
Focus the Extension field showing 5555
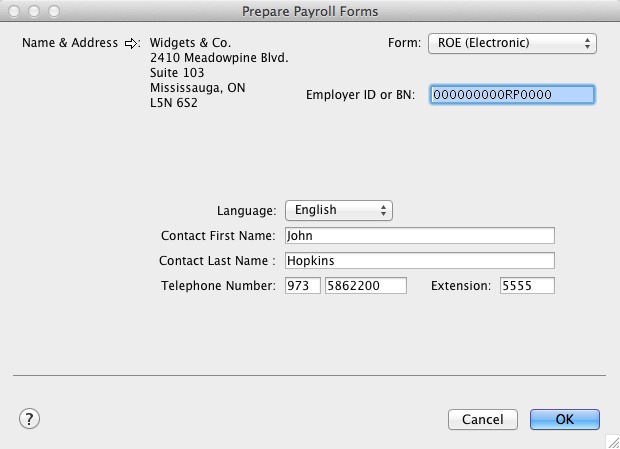tap(527, 286)
